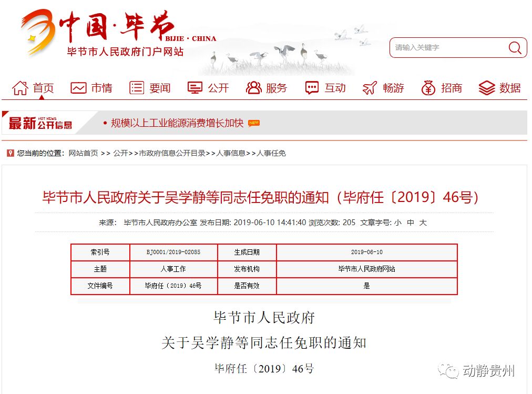
Task: Open the 市情 menu item
Action: pyautogui.click(x=102, y=88)
